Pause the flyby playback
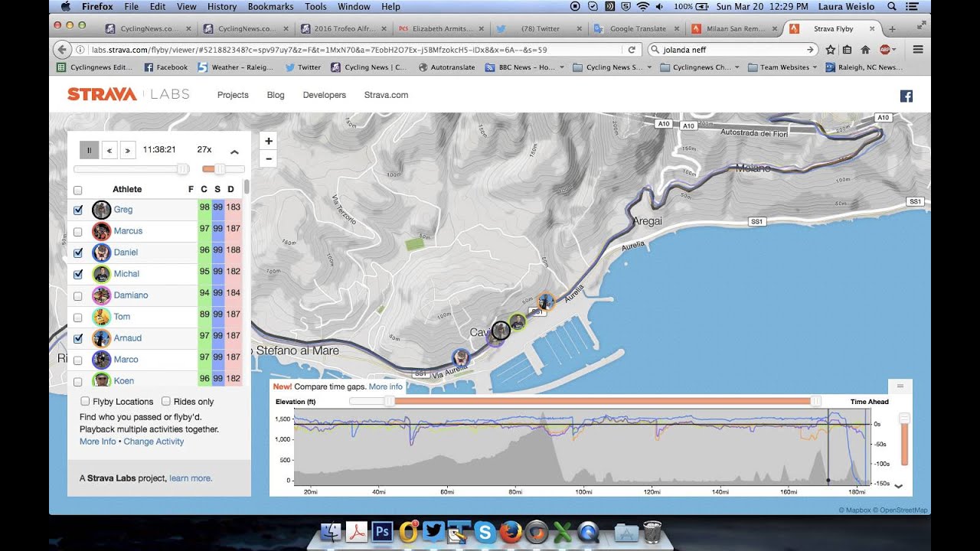 89,150
